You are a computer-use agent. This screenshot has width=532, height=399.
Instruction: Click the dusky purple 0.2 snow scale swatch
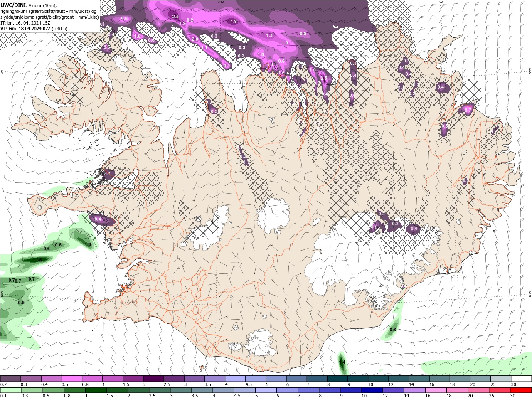10,379
